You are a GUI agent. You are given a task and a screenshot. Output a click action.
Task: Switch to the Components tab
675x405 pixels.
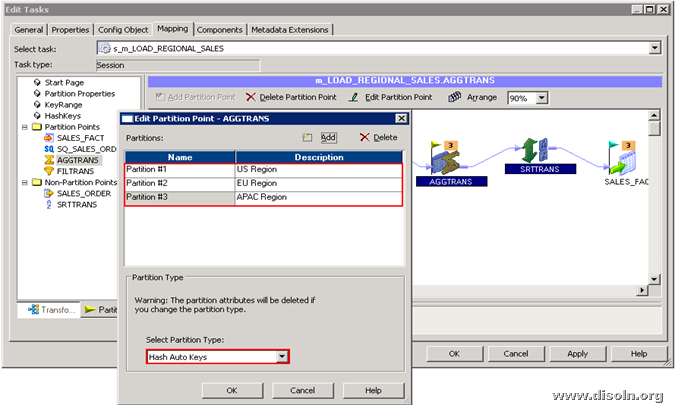tap(219, 29)
